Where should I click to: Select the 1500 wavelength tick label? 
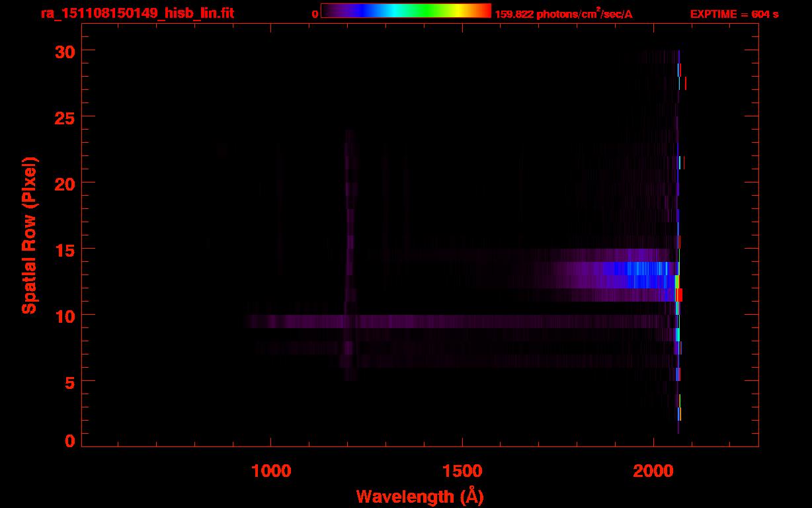[x=462, y=471]
